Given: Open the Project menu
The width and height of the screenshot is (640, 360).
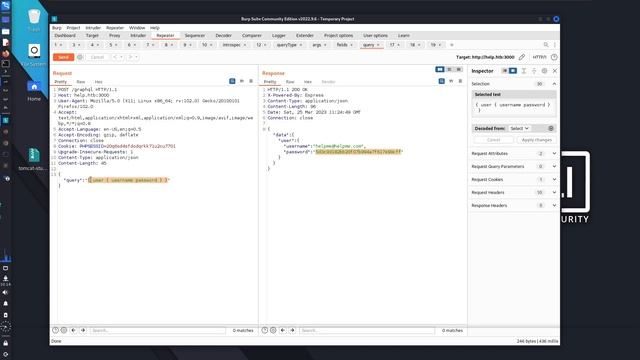Looking at the screenshot, I should coord(73,28).
